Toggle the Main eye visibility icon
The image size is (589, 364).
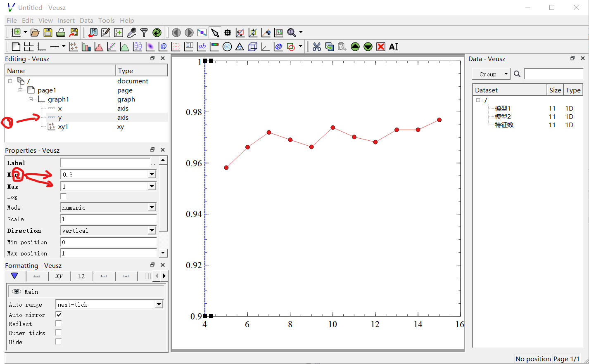(x=17, y=291)
